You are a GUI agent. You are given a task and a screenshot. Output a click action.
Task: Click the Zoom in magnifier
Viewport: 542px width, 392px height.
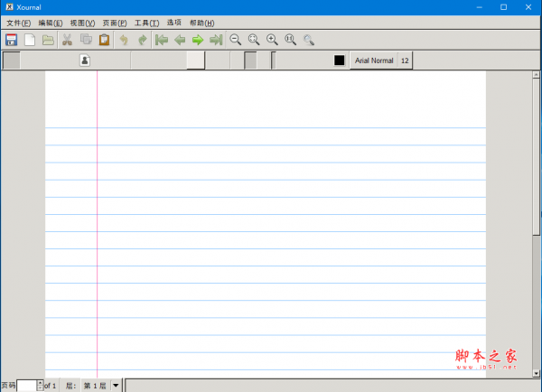272,40
